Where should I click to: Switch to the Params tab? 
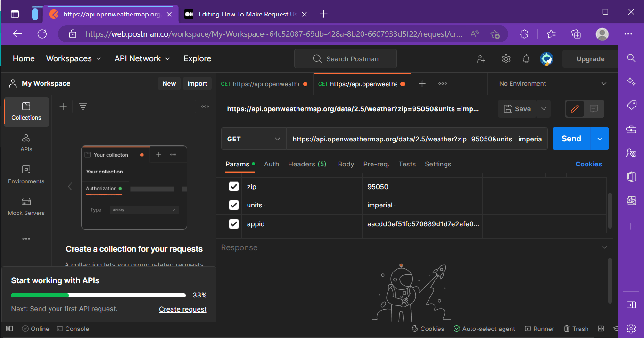[240, 164]
